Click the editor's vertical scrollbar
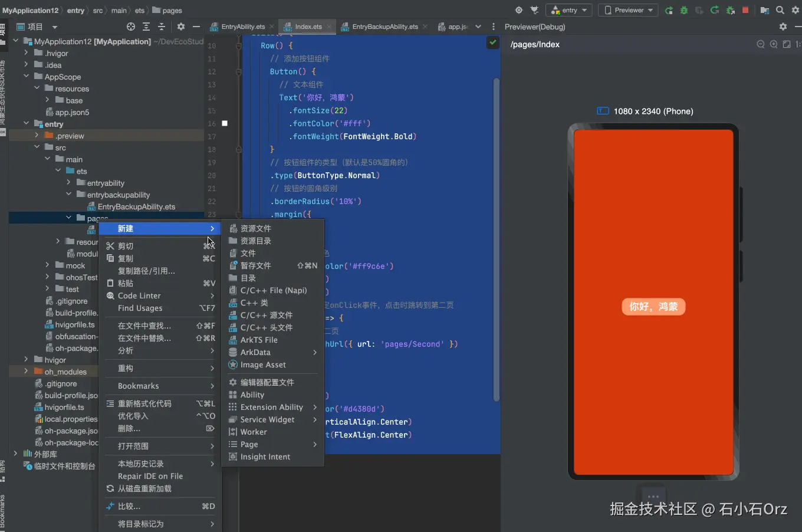This screenshot has width=802, height=532. click(x=497, y=236)
